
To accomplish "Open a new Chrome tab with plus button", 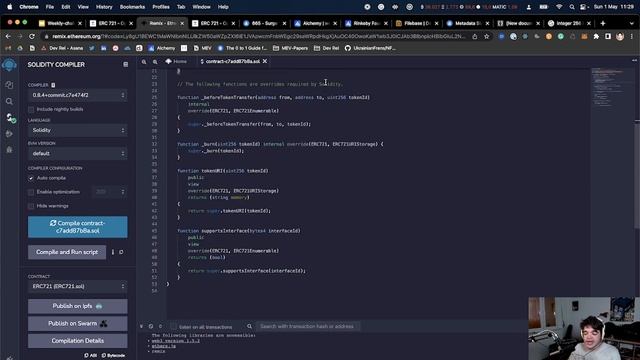I will (x=603, y=23).
